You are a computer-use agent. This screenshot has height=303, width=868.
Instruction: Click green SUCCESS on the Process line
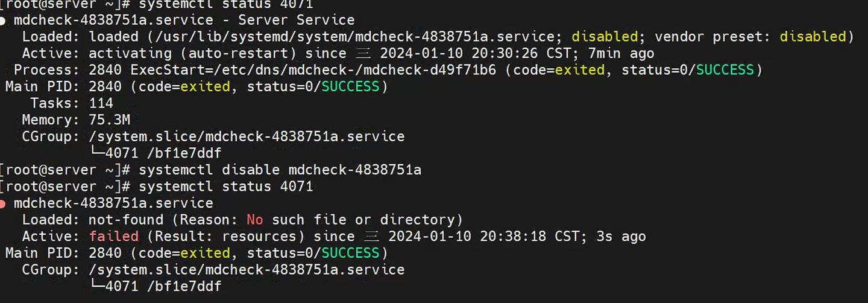(x=725, y=70)
